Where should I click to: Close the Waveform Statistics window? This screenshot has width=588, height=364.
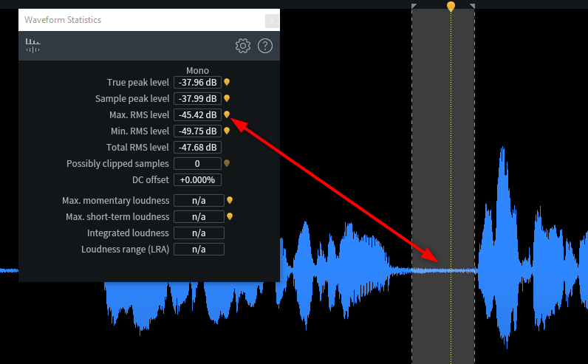click(x=271, y=21)
